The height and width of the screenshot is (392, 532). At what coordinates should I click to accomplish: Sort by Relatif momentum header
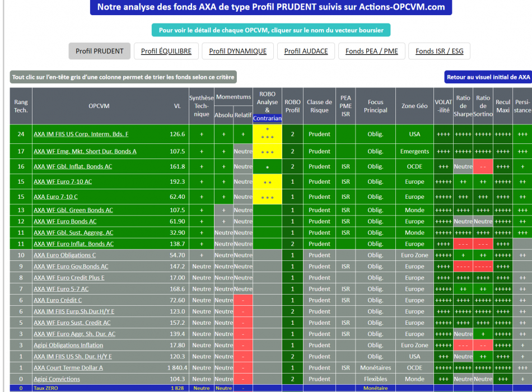pos(243,115)
